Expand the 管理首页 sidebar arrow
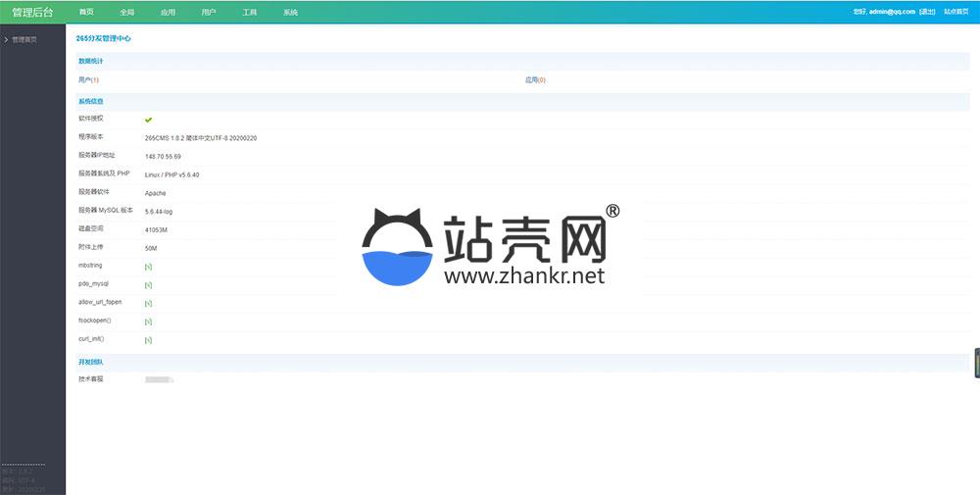The width and height of the screenshot is (980, 495). (7, 40)
